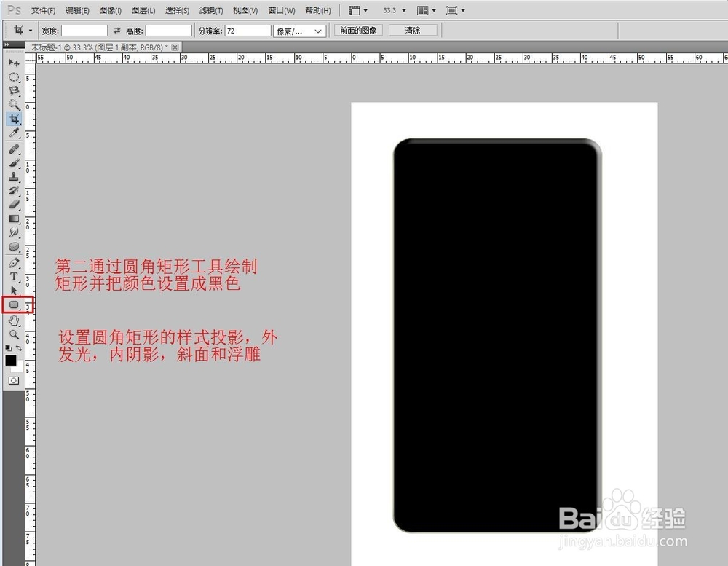Select the Eyedropper tool

coord(14,133)
